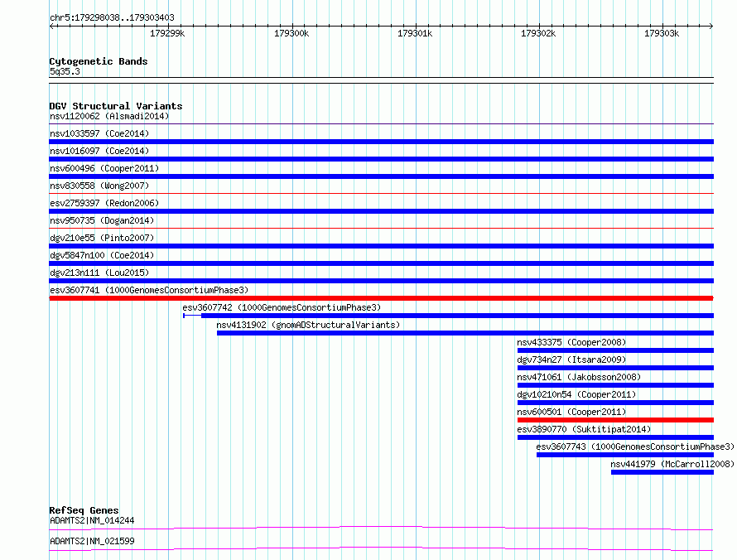Select the 179303k ruler position
Screen dimensions: 737x560
click(x=662, y=33)
